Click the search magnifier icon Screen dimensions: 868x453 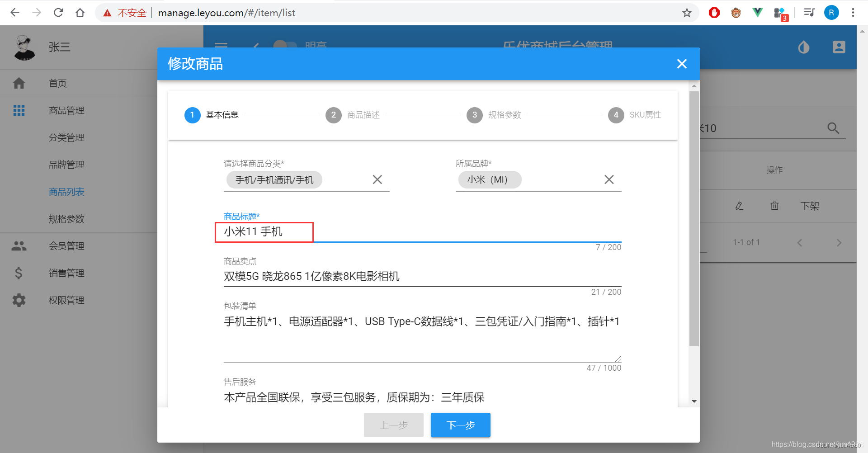(x=833, y=128)
